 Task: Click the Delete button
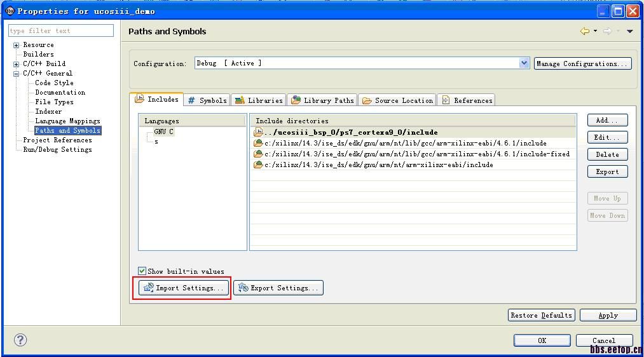pyautogui.click(x=608, y=154)
